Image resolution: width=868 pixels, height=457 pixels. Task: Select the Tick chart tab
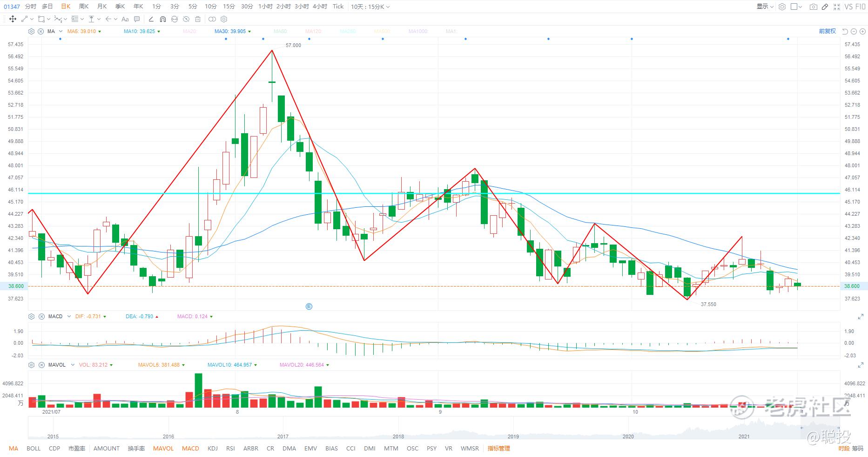338,7
